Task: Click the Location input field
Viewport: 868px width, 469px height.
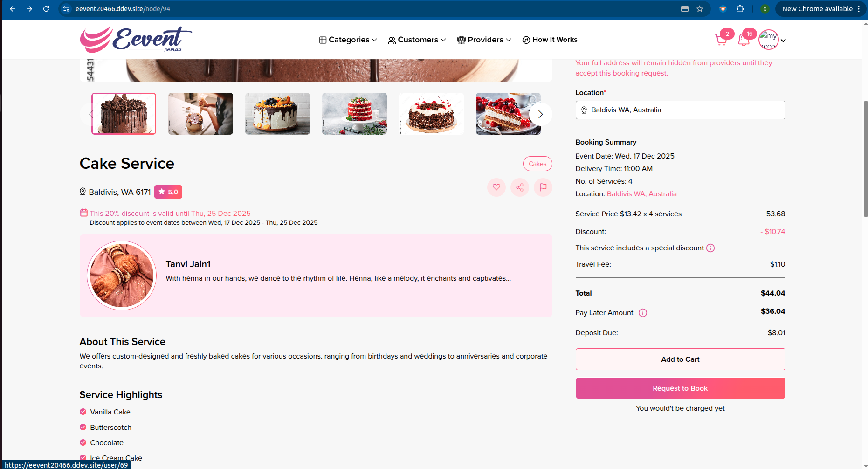Action: [x=680, y=110]
